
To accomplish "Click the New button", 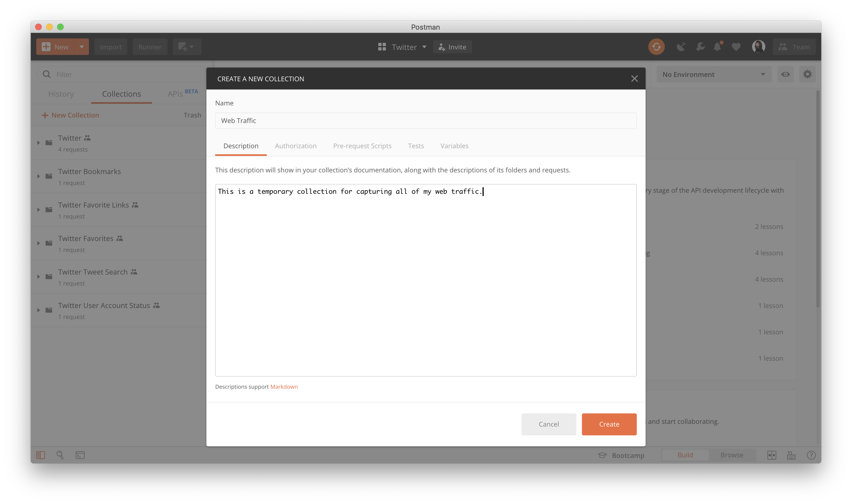I will pyautogui.click(x=55, y=47).
